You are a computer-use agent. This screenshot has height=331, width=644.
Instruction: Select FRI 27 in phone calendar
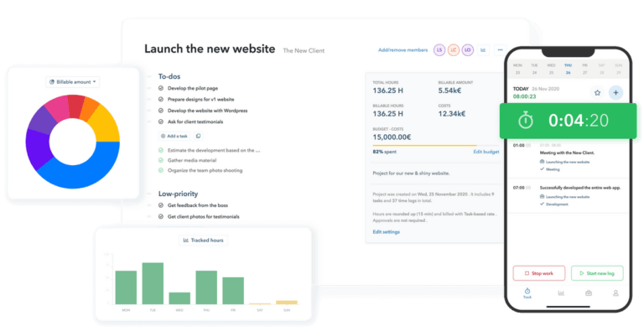point(584,69)
